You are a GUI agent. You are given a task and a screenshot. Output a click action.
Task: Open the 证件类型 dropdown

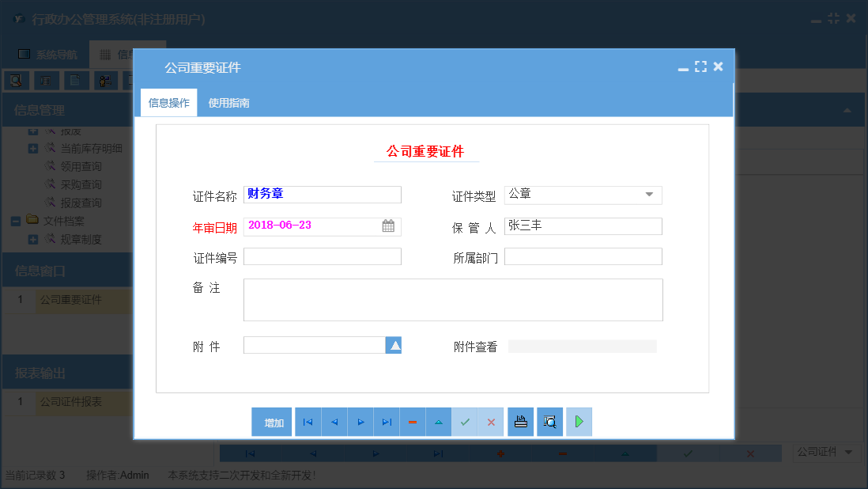click(650, 195)
